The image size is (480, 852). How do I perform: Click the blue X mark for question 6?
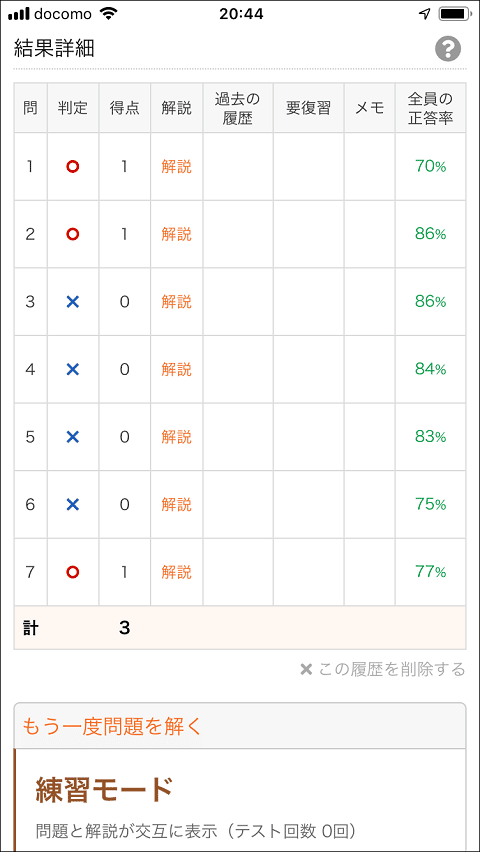pyautogui.click(x=73, y=505)
